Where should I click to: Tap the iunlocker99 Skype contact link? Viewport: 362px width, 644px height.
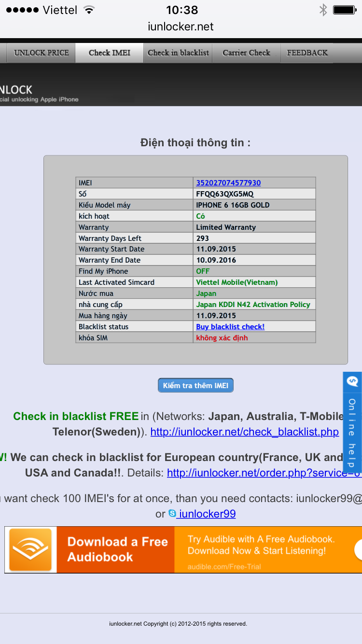click(208, 514)
